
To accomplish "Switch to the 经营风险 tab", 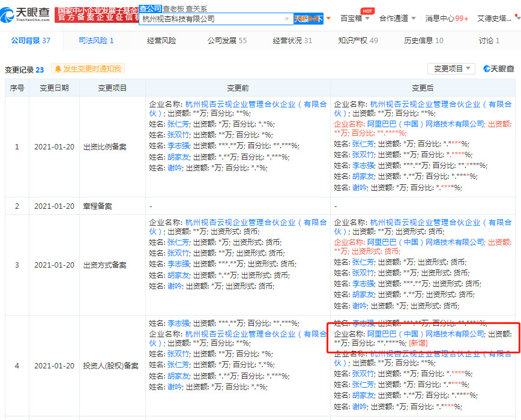I will pos(161,41).
